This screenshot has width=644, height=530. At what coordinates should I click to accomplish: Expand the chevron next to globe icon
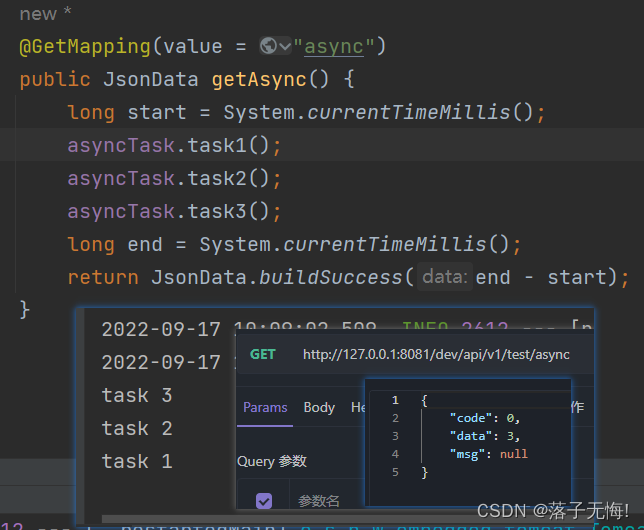pos(285,46)
